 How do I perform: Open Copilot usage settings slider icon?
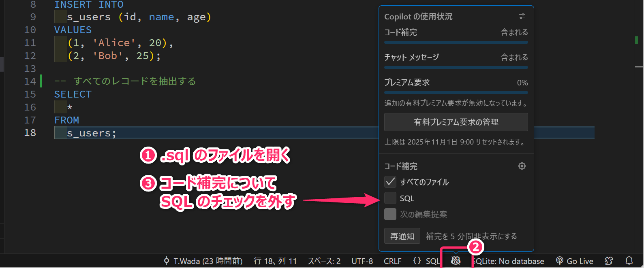[x=522, y=16]
